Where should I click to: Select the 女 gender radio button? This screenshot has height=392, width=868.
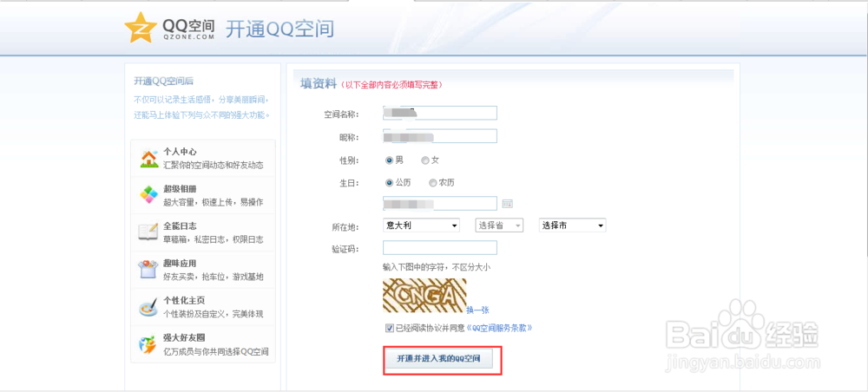pos(425,160)
